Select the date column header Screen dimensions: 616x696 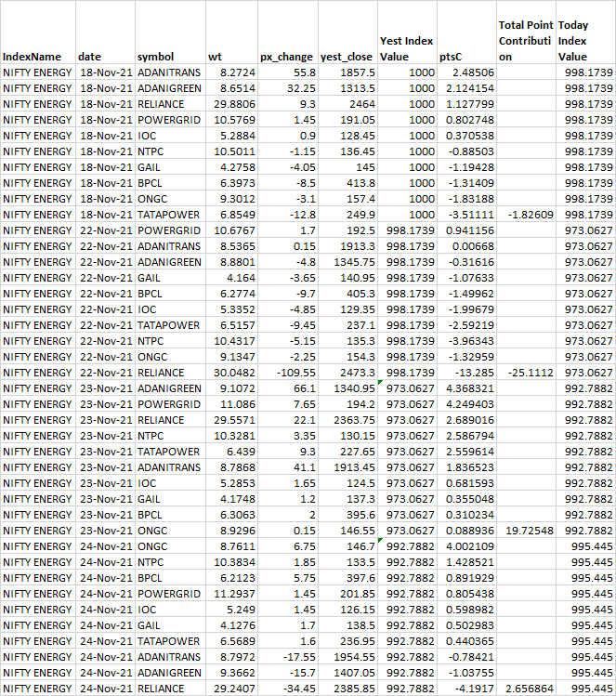tap(89, 57)
